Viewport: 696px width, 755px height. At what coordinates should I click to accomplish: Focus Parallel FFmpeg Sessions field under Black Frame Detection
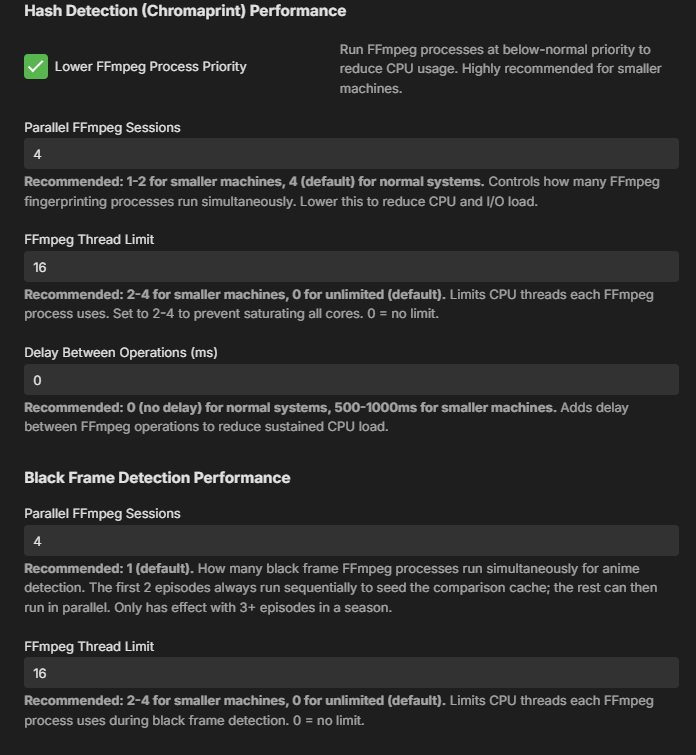pyautogui.click(x=352, y=541)
